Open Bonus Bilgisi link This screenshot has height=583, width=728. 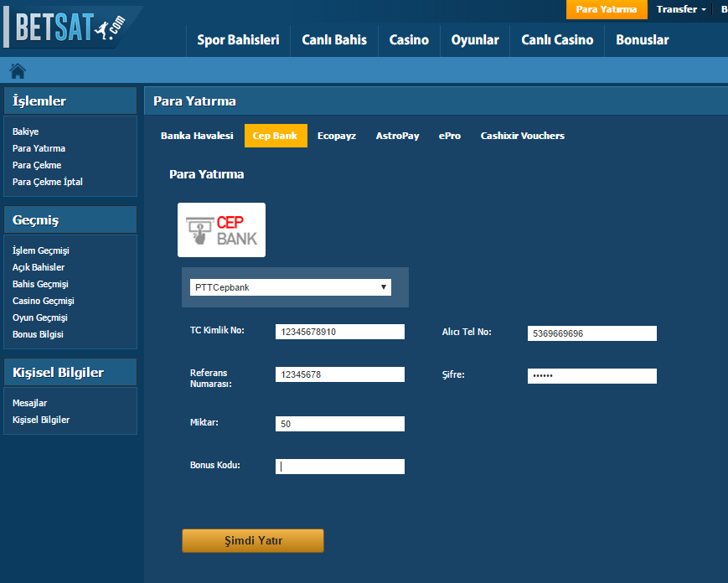tap(38, 334)
